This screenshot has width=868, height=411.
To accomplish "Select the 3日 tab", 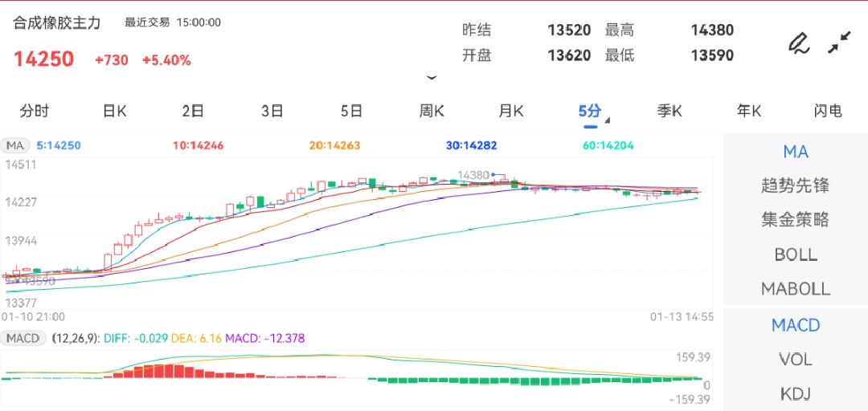I will click(272, 112).
